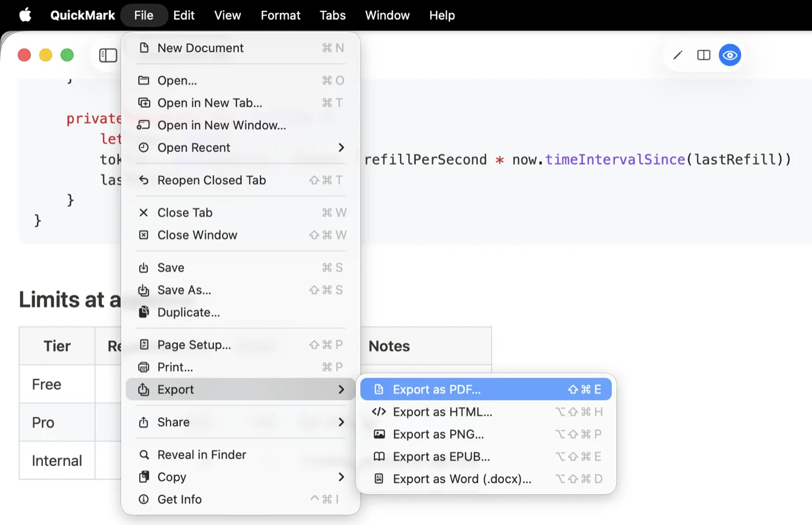Click the New Document page icon

tap(144, 48)
